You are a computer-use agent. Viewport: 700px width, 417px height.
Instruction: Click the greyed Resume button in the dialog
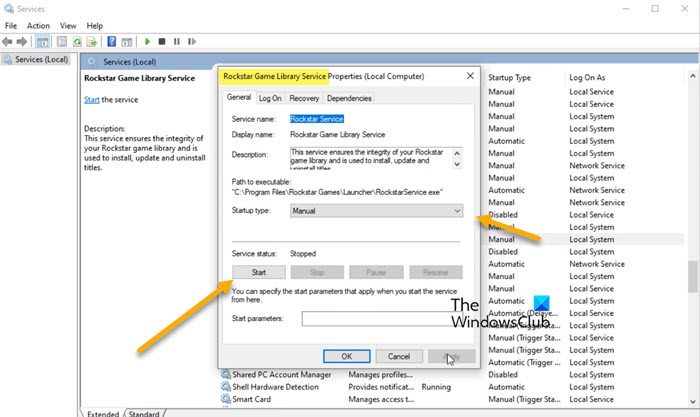[x=435, y=272]
